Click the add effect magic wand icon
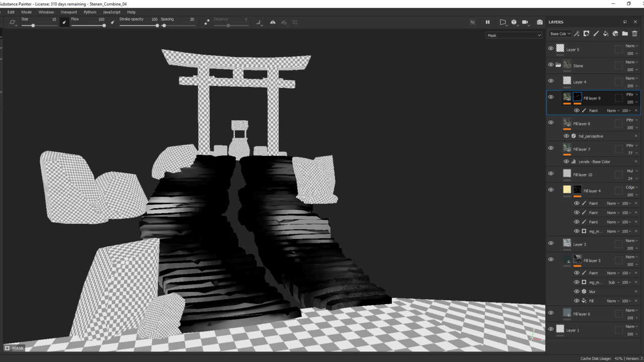The height and width of the screenshot is (362, 644). coord(577,34)
